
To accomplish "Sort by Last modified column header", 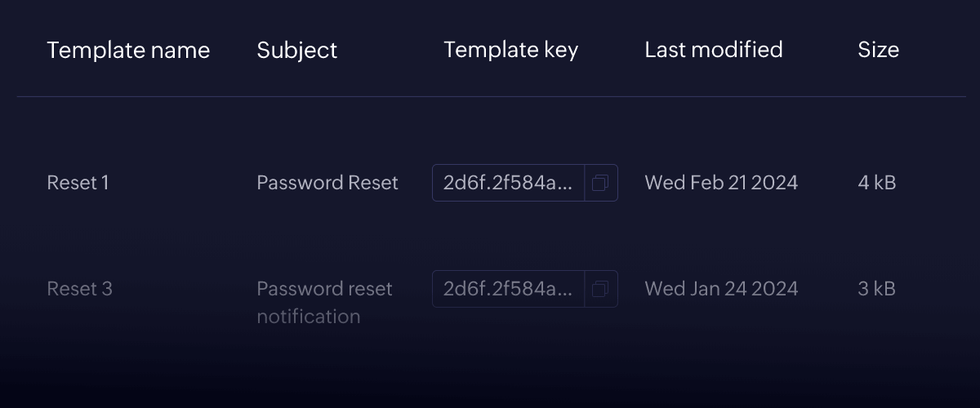I will coord(713,50).
